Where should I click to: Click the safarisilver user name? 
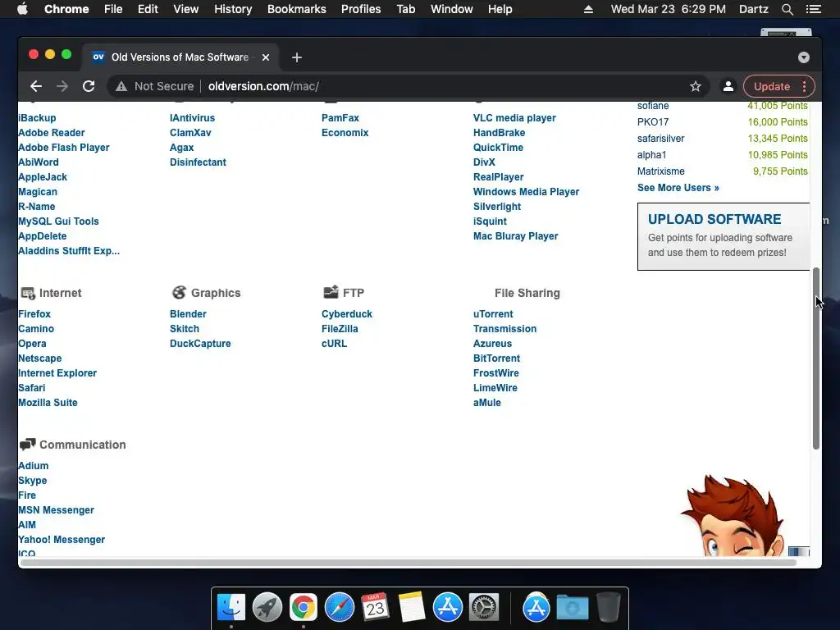[x=660, y=138]
